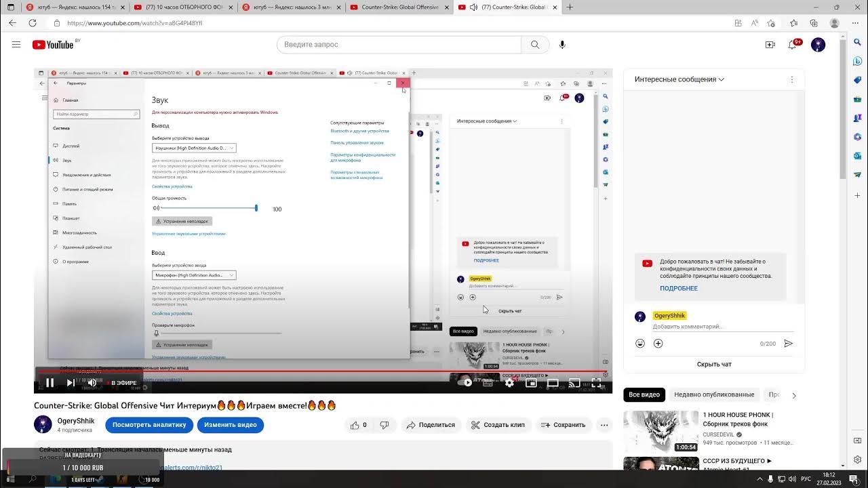Cast video to a TV

574,383
